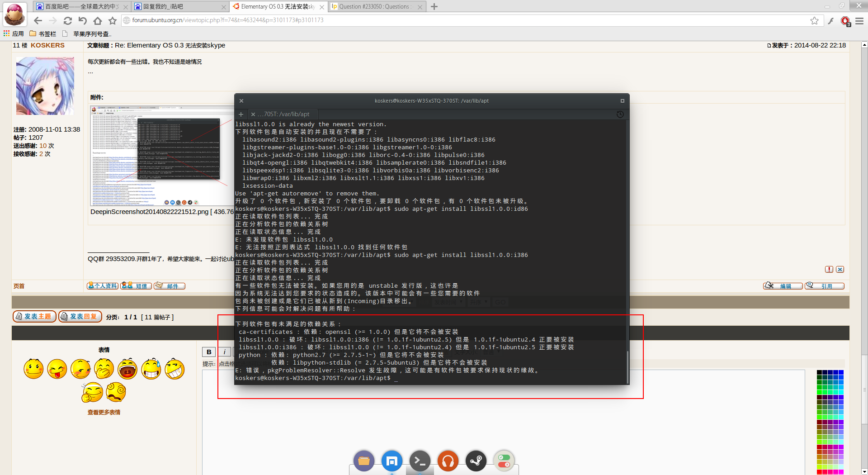Close the terminal tab ...70ST: /var/lib/apt
The image size is (868, 475).
[x=253, y=114]
